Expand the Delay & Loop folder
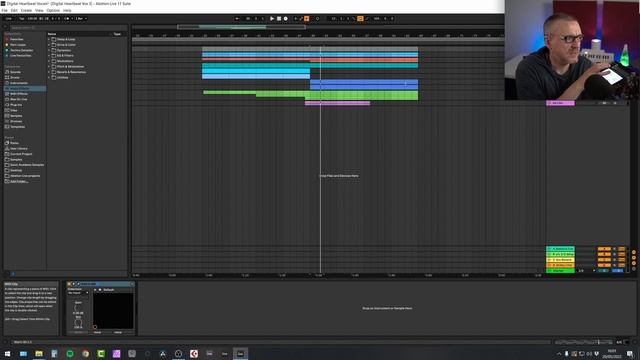The width and height of the screenshot is (640, 360). click(49, 39)
